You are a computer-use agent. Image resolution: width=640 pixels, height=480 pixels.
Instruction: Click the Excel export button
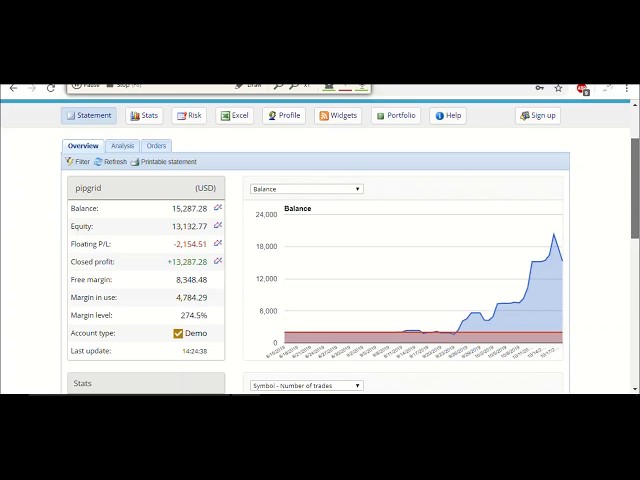tap(234, 116)
